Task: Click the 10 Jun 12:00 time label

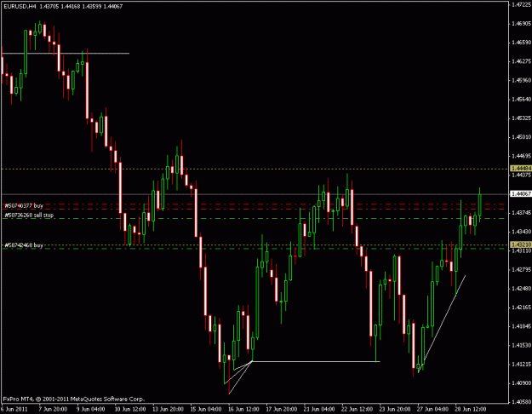Action: 130,409
